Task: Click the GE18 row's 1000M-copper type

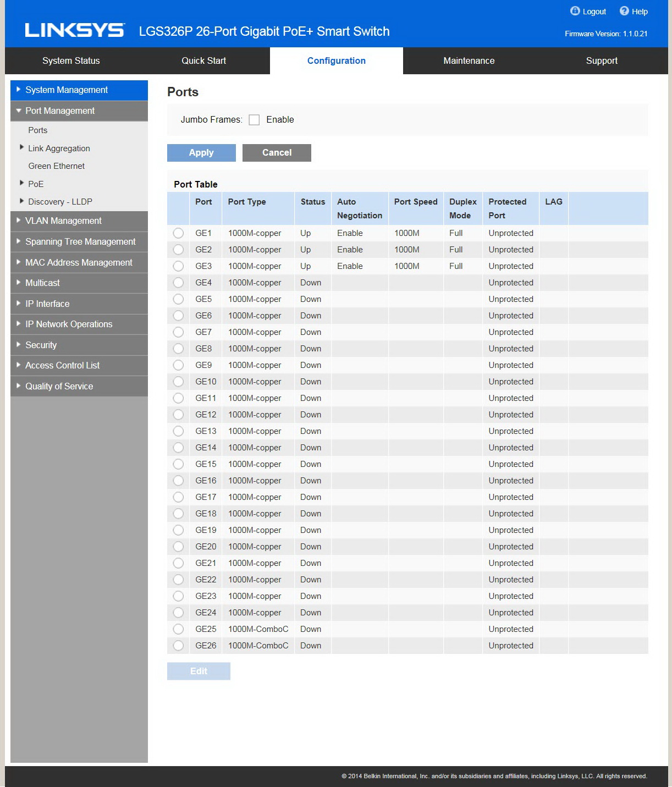Action: (x=255, y=514)
